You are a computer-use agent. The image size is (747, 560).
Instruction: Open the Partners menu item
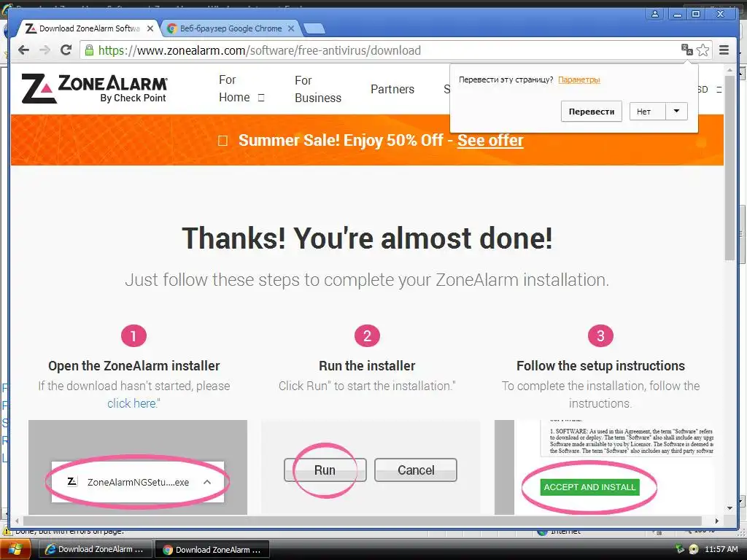[x=392, y=89]
